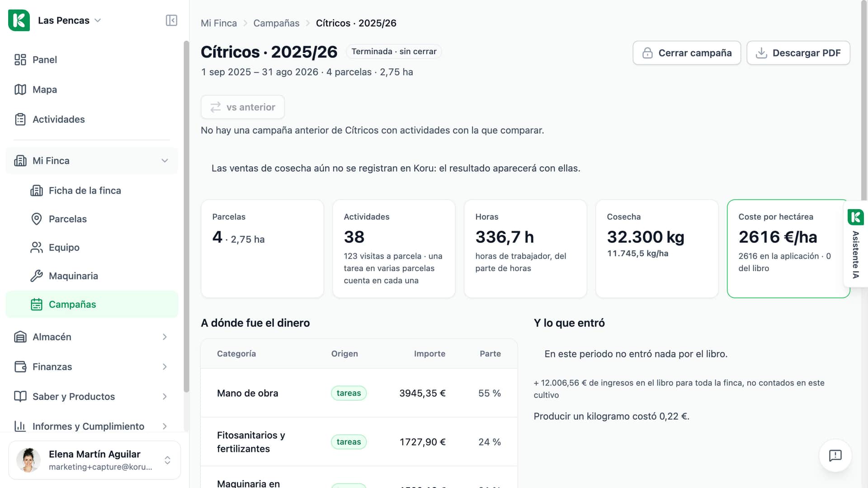Click the Almacén warehouse icon

pos(20,337)
